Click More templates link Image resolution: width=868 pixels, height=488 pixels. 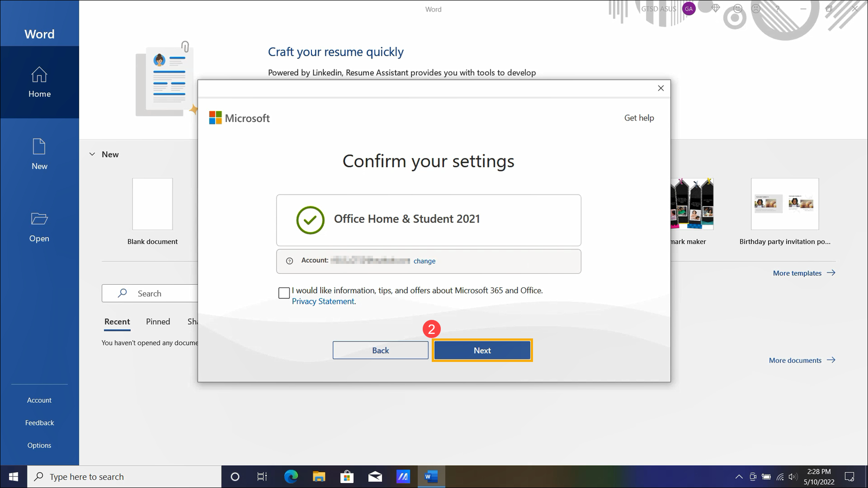[804, 273]
